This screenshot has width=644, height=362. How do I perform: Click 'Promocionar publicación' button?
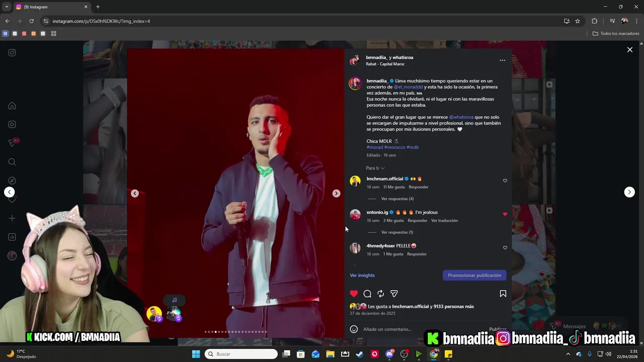474,276
